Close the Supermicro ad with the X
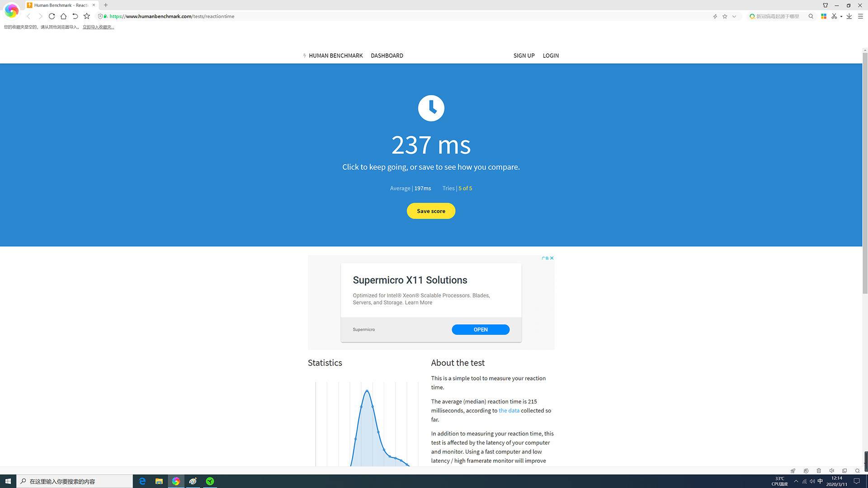Viewport: 868px width, 488px height. (x=552, y=258)
